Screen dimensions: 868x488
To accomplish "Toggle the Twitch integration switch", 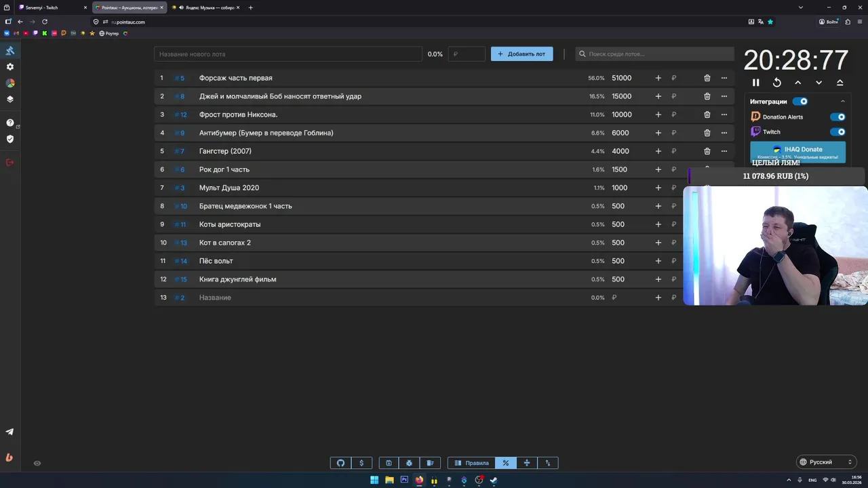I will (838, 132).
